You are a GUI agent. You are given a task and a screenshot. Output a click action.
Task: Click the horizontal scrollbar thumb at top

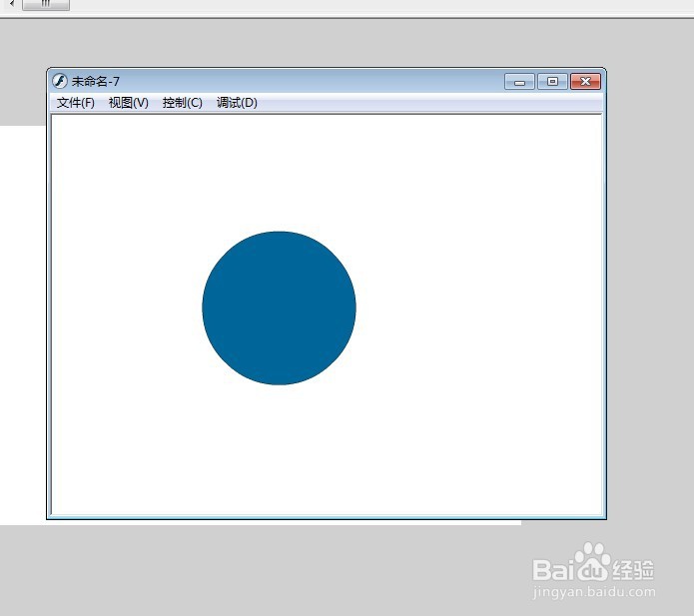[46, 4]
